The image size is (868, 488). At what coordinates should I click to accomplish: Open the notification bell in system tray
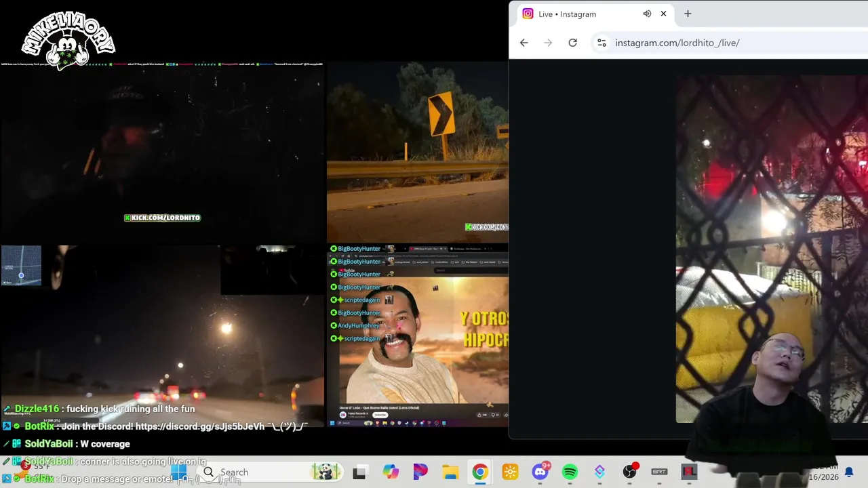[848, 472]
